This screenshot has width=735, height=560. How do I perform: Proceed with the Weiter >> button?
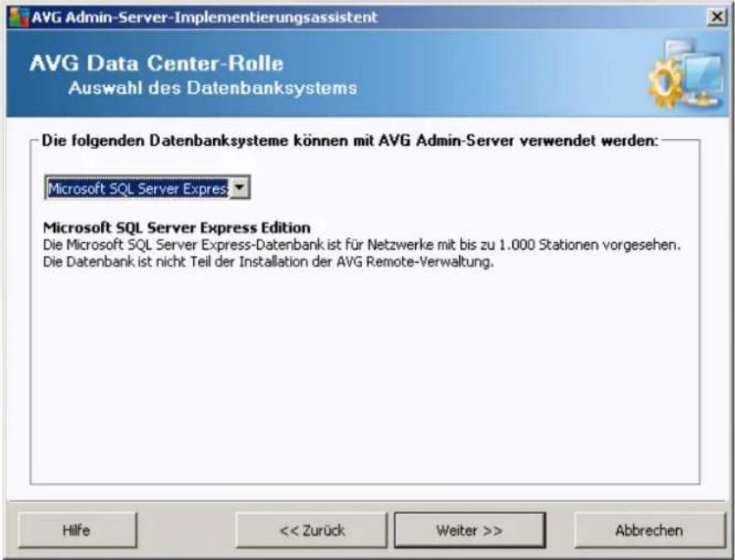coord(470,530)
